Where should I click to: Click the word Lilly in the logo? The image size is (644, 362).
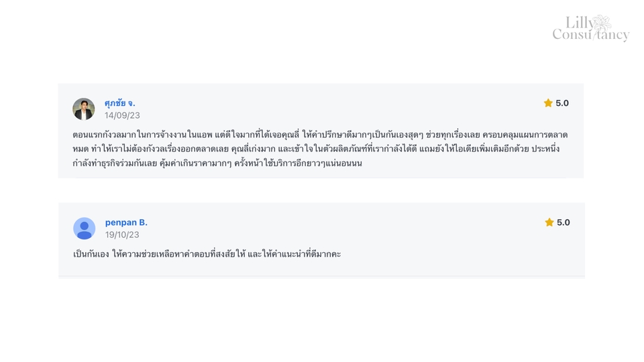coord(579,23)
